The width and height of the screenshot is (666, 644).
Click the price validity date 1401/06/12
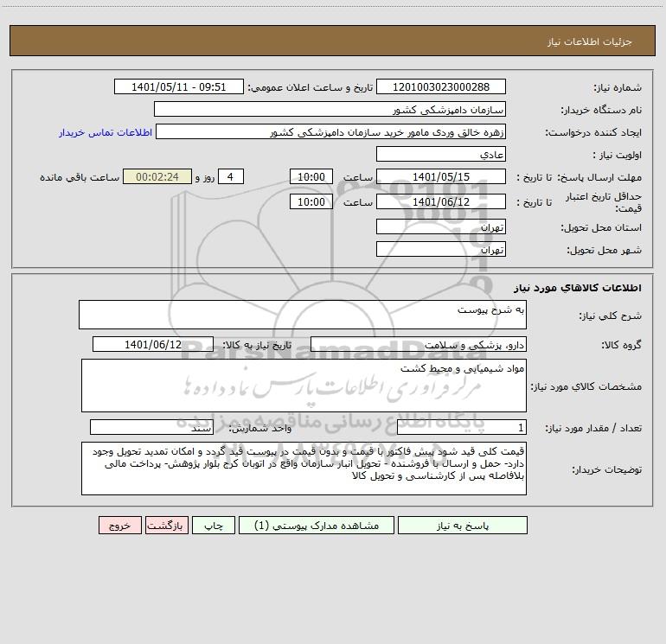point(441,201)
